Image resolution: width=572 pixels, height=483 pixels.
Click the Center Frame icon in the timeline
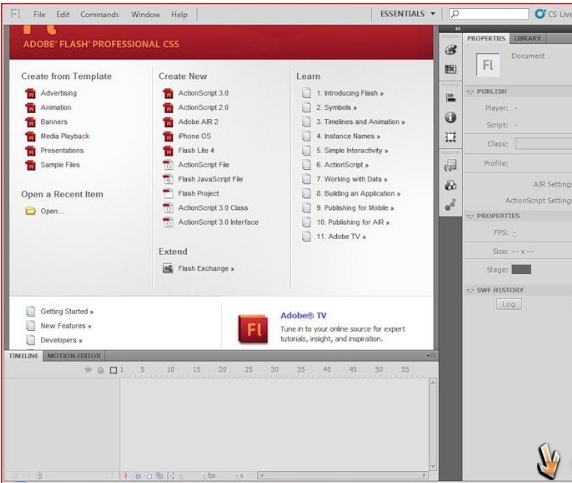coord(125,476)
